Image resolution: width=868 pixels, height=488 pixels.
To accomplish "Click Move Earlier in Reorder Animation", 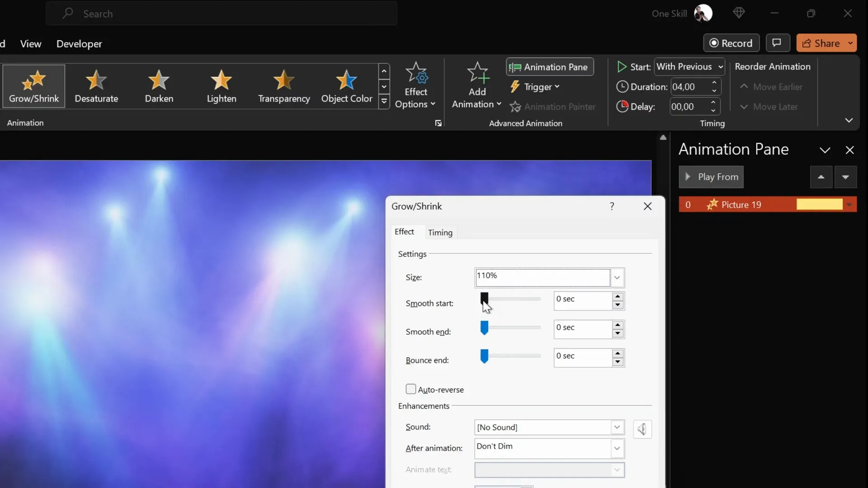I will click(x=771, y=87).
